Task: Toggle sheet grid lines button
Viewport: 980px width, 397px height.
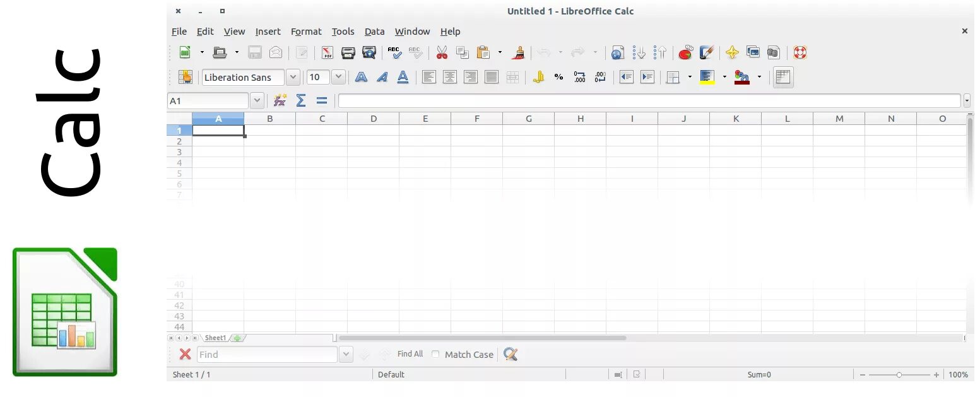Action: [783, 77]
